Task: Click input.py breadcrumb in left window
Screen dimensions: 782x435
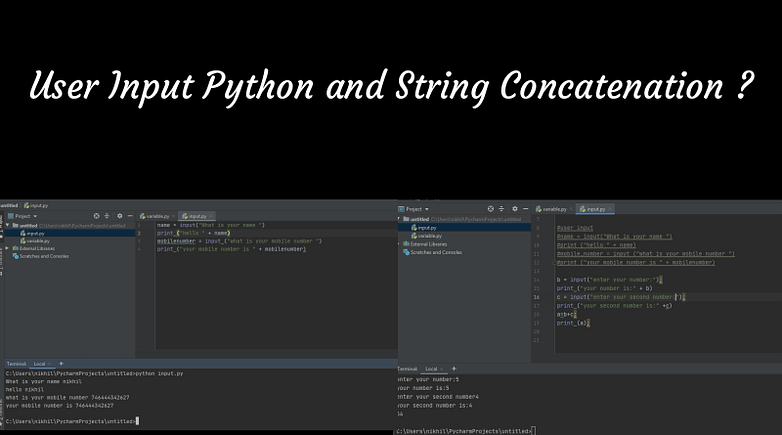Action: click(x=36, y=206)
